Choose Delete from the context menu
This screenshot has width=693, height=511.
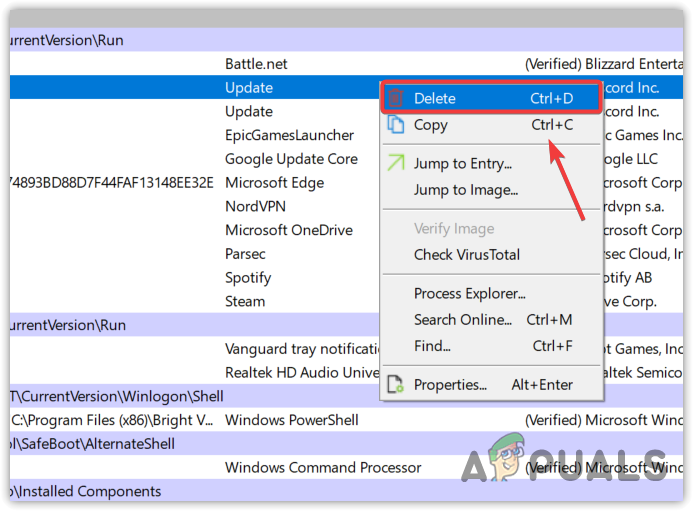491,98
